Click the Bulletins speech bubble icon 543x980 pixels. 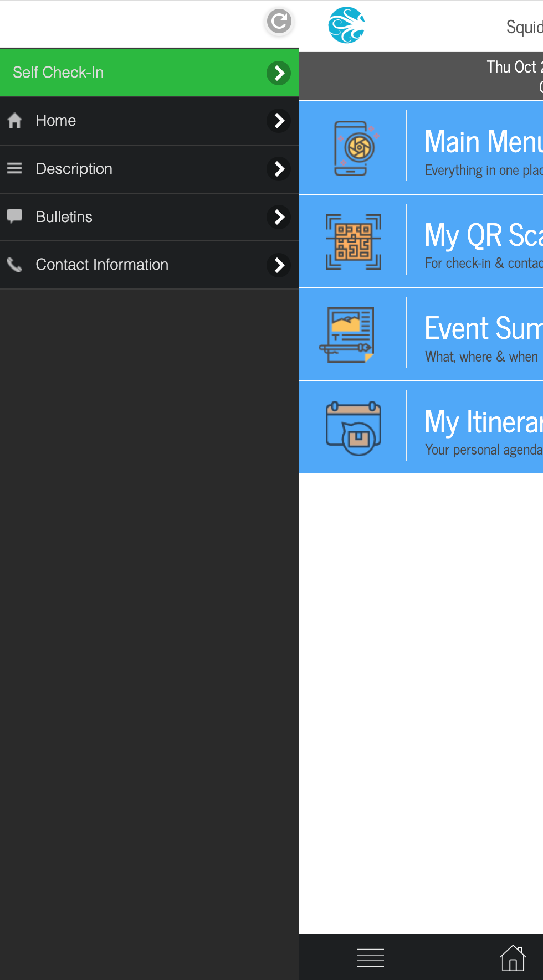(x=15, y=216)
